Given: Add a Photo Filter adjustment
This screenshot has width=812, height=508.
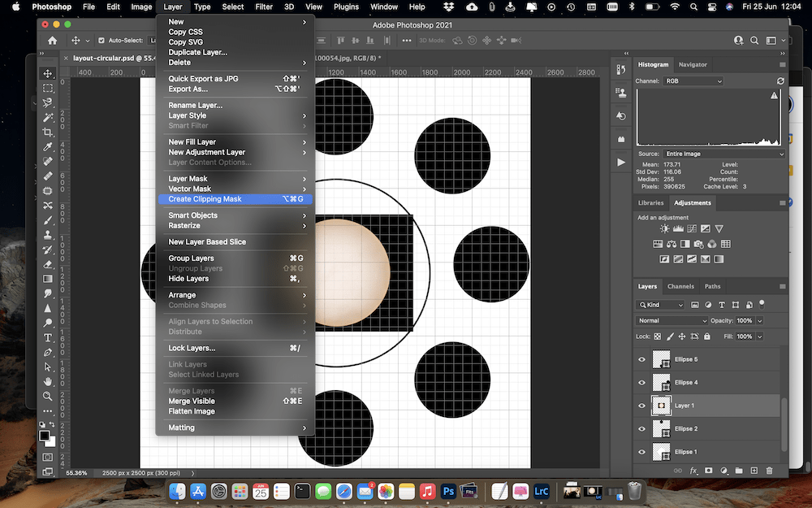Looking at the screenshot, I should point(698,244).
